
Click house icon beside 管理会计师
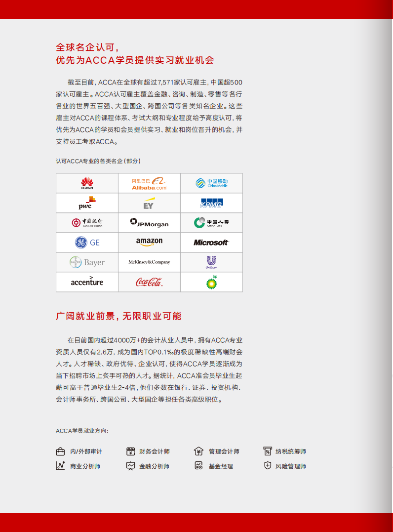coord(198,451)
